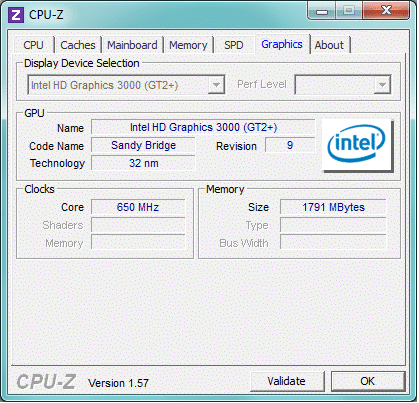Click the Code Name label
This screenshot has width=419, height=403.
pyautogui.click(x=56, y=146)
